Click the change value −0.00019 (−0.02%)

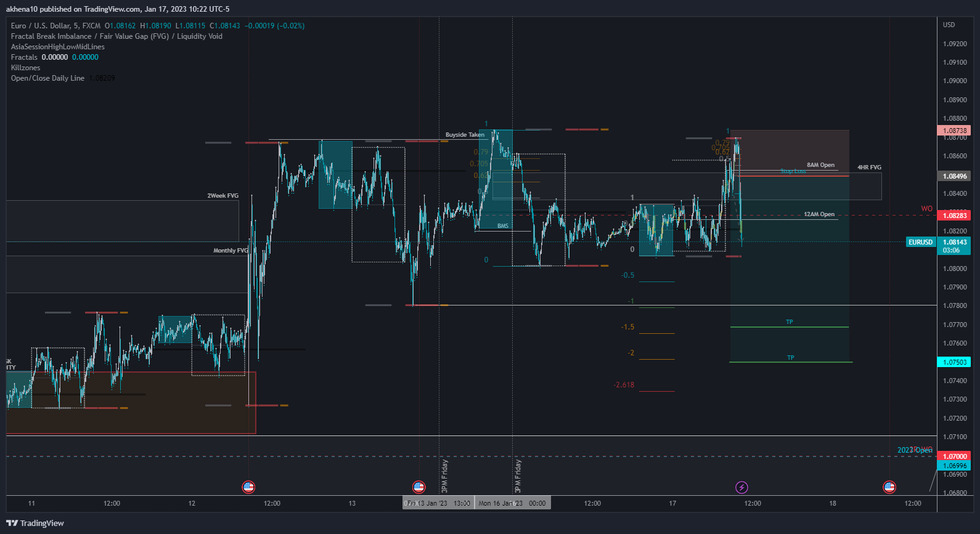point(275,26)
